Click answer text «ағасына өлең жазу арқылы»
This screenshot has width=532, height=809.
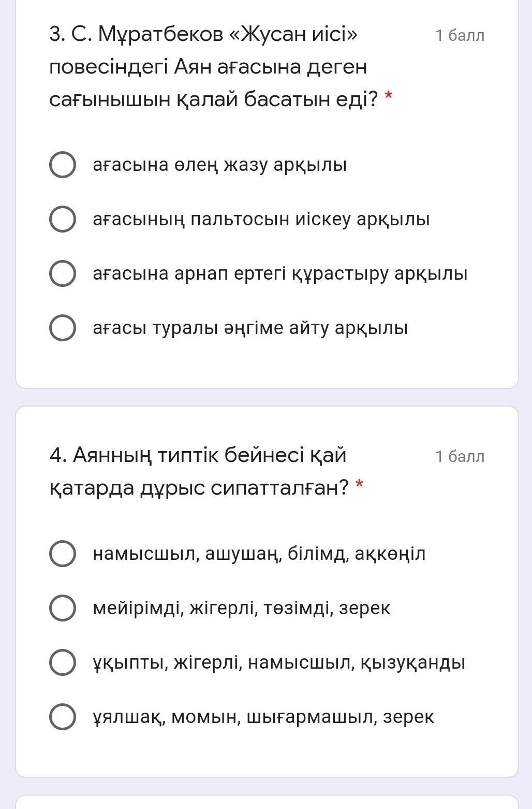pyautogui.click(x=219, y=165)
